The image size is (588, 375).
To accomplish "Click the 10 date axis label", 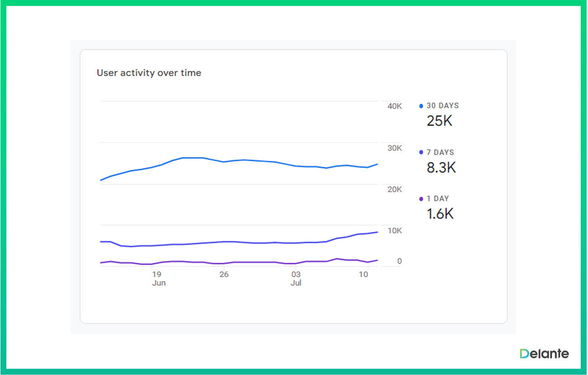I will coord(363,274).
